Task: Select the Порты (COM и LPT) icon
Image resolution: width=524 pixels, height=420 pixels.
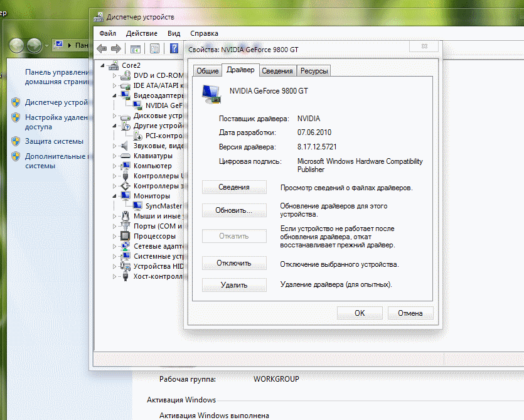Action: tap(126, 226)
